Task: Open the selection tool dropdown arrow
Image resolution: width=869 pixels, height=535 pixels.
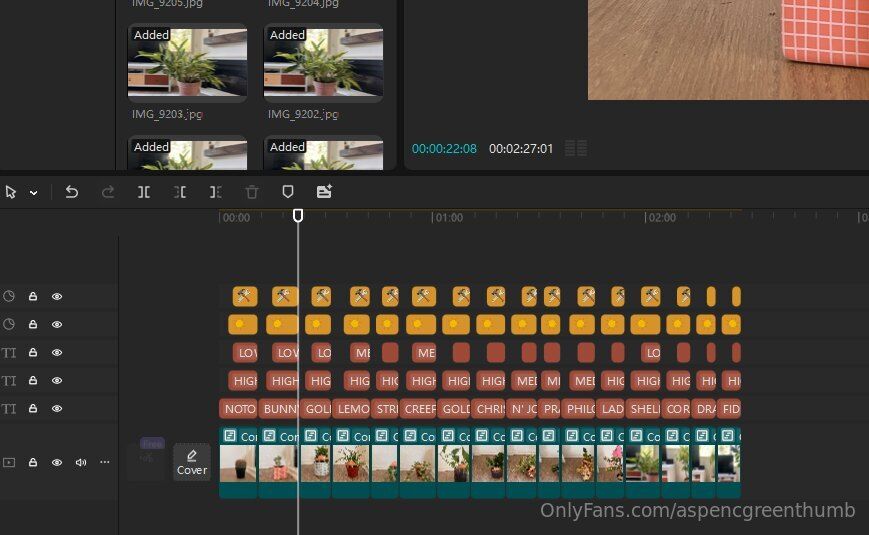Action: point(33,193)
